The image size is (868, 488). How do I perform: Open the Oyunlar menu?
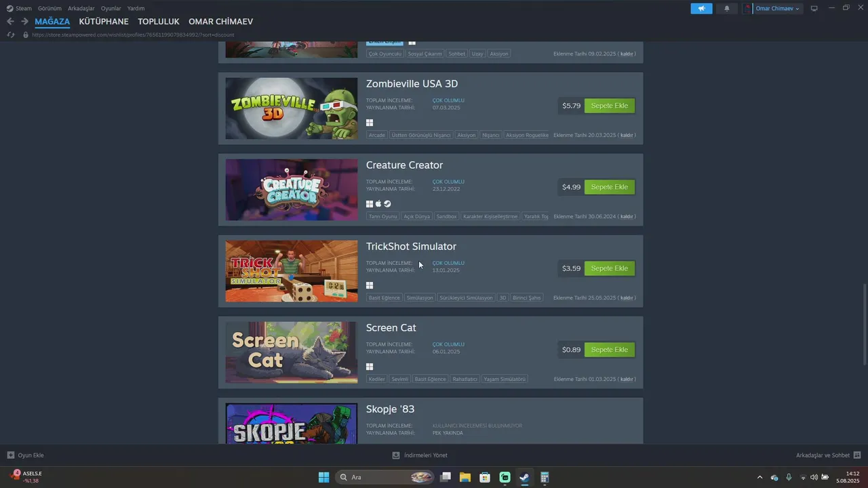(x=111, y=9)
